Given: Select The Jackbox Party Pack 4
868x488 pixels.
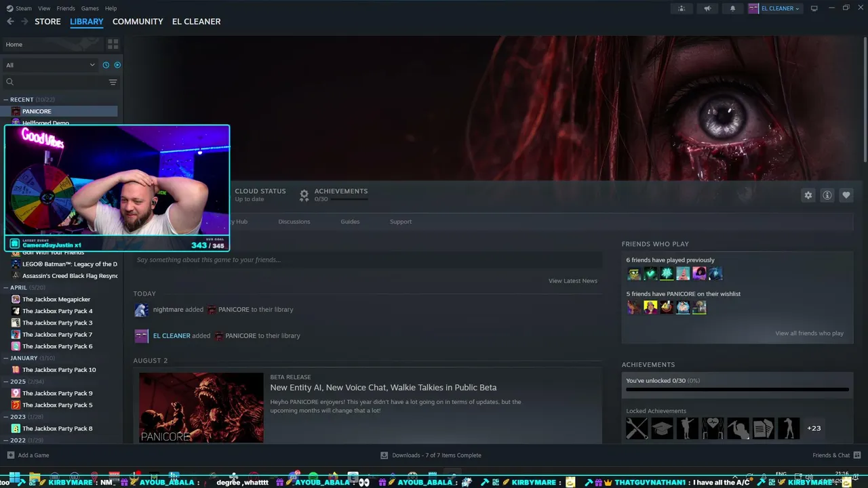Looking at the screenshot, I should (x=58, y=311).
